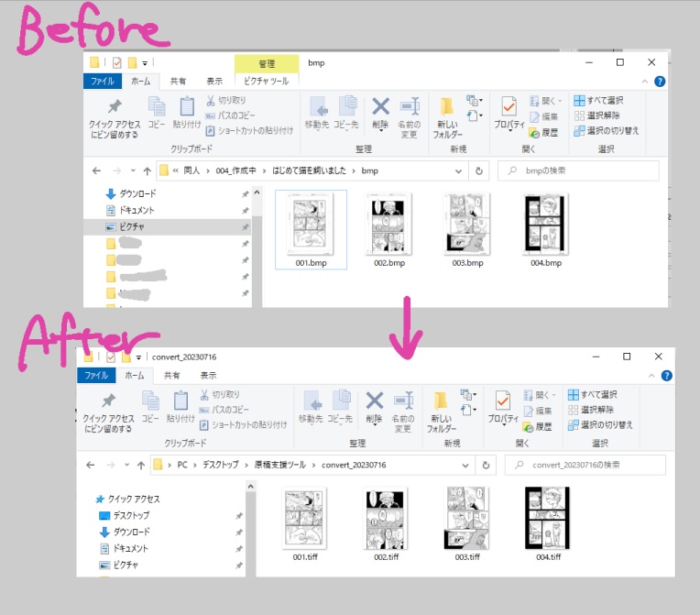Viewport: 700px width, 615px height.
Task: Click パスのコピー in bmp window
Action: coord(230,115)
